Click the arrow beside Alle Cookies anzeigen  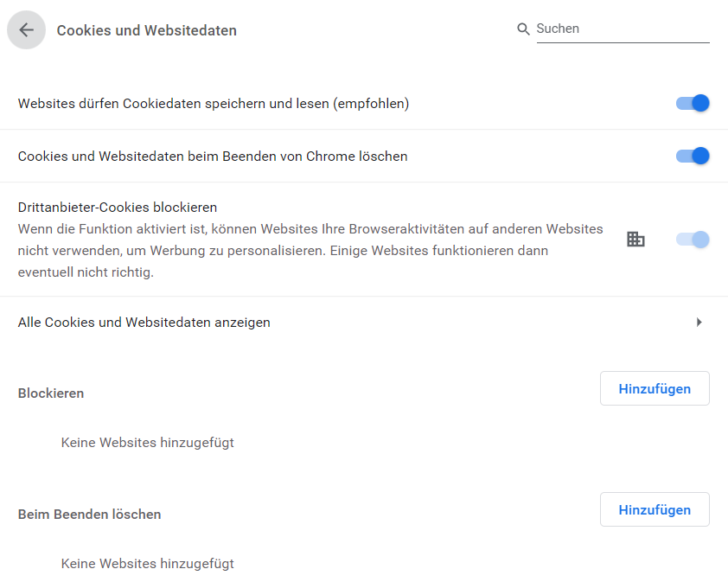point(699,323)
